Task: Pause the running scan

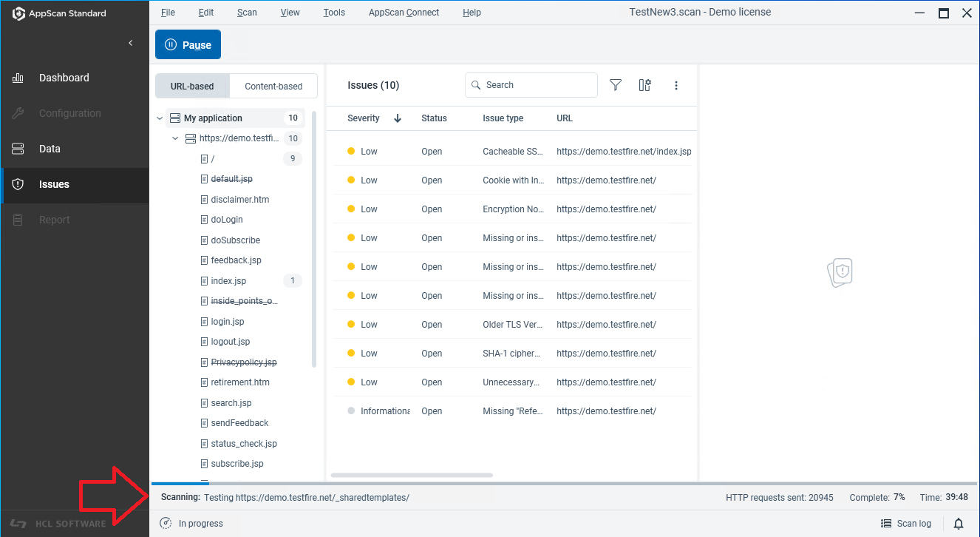Action: (188, 45)
